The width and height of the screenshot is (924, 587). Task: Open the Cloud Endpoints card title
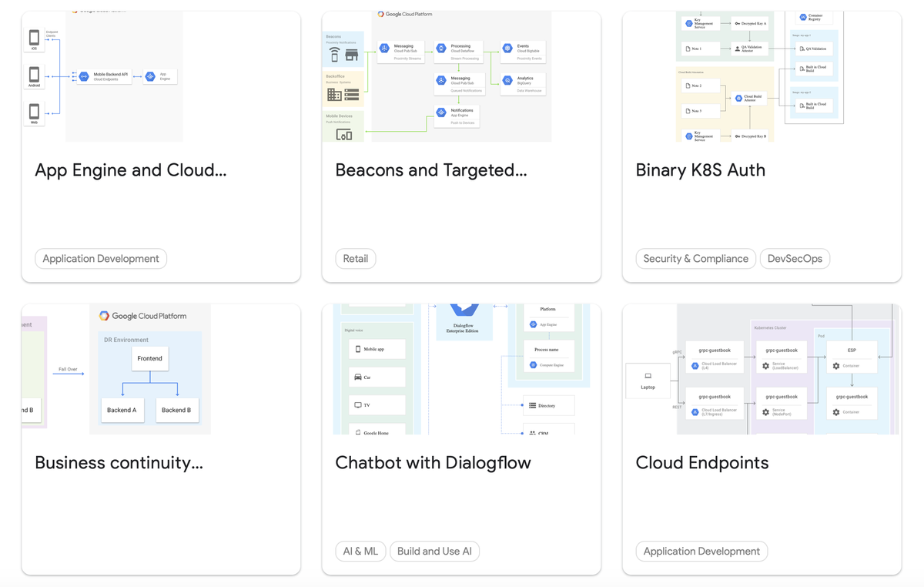(702, 463)
